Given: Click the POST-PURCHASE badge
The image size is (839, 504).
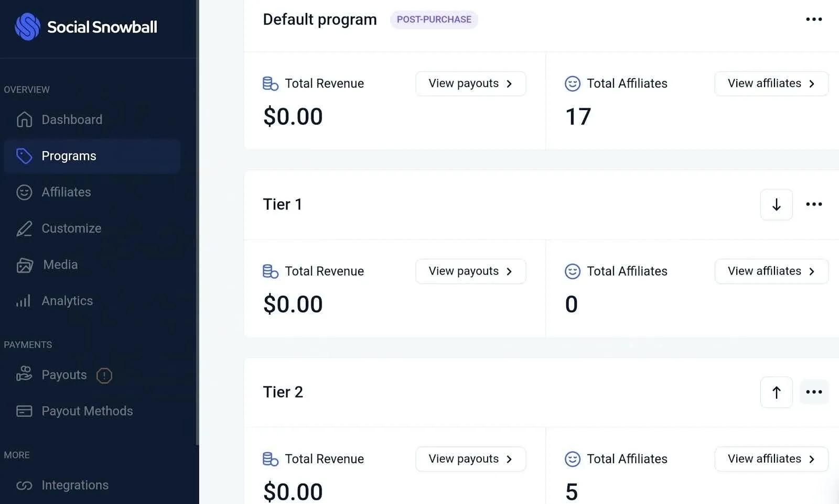Looking at the screenshot, I should (434, 19).
